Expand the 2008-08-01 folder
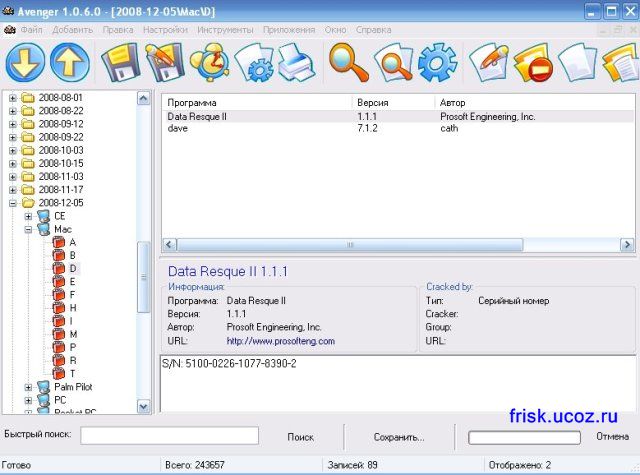This screenshot has width=640, height=475. [13, 98]
